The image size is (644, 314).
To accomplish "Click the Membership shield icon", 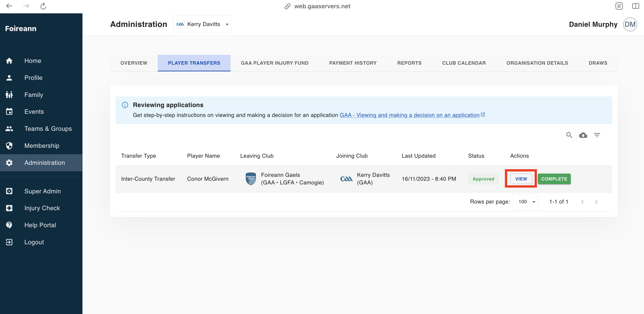I will 9,146.
